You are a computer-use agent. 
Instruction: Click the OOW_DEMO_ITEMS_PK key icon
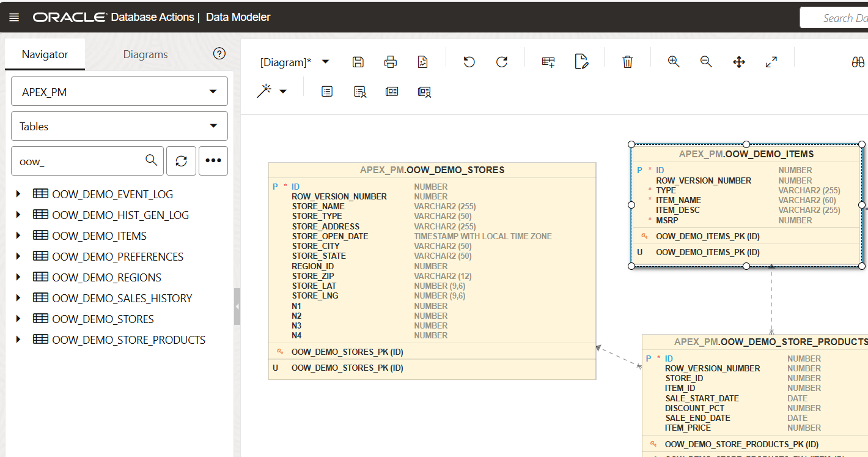[645, 236]
